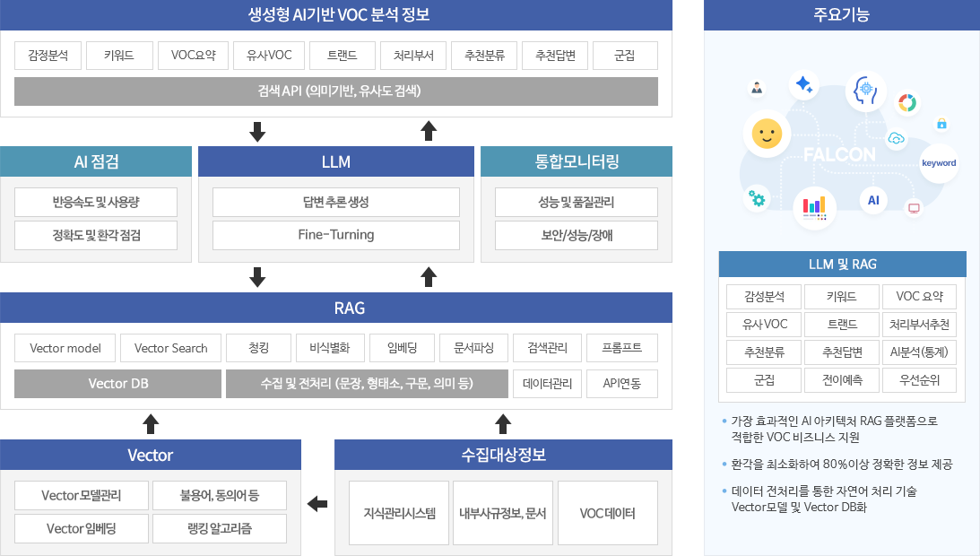Click the 수집 및 전처리 gray bar
This screenshot has height=556, width=980.
(367, 384)
